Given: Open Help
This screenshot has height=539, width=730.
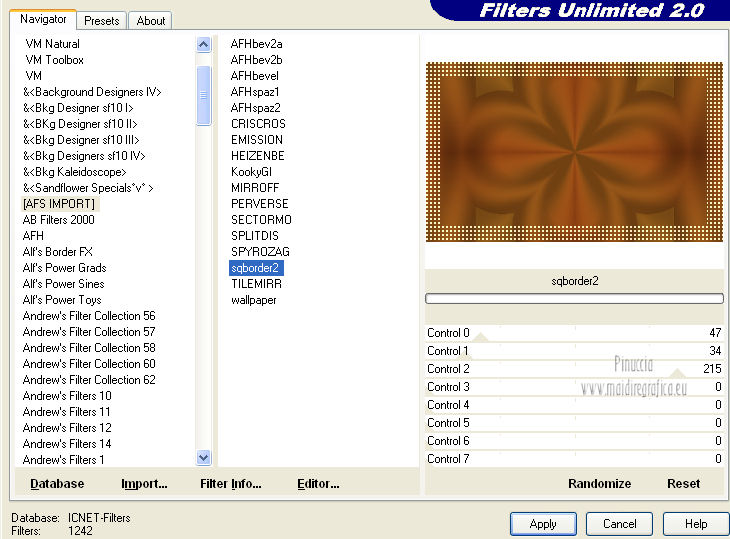Looking at the screenshot, I should 696,524.
